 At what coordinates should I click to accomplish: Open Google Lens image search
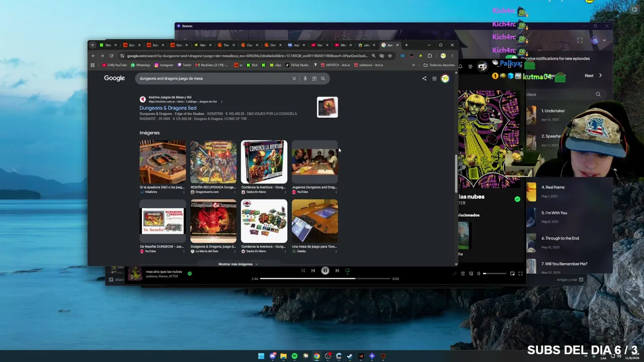click(x=314, y=78)
